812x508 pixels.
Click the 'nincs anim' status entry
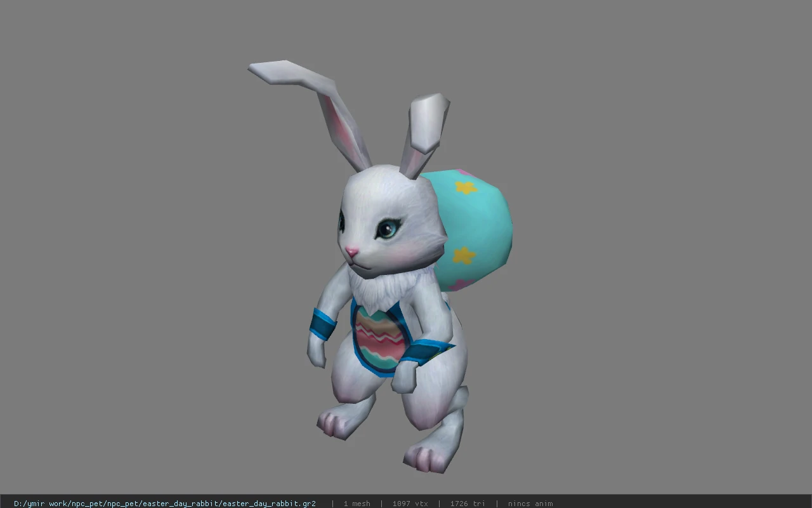coord(530,504)
